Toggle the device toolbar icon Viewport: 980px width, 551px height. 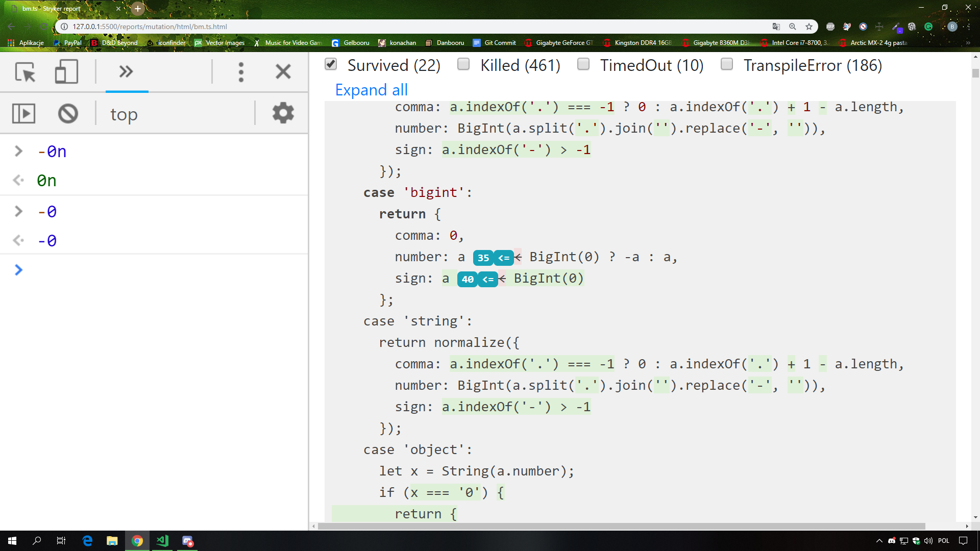pyautogui.click(x=66, y=72)
